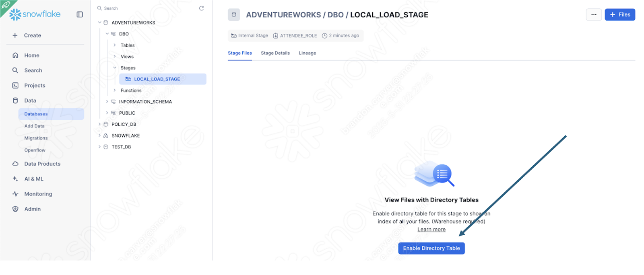Click the DBO schema icon in tree
Screen dimensions: 644x275
coord(114,34)
